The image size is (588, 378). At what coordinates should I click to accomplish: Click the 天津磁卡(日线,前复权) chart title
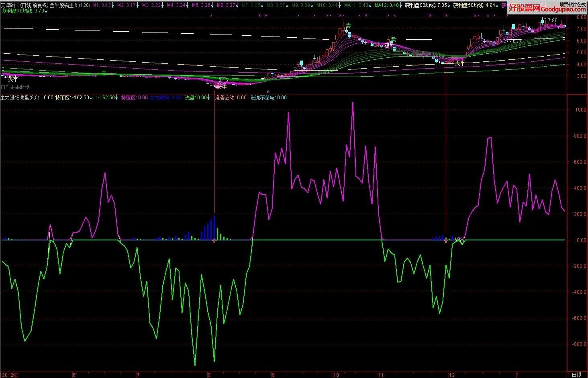pyautogui.click(x=24, y=5)
